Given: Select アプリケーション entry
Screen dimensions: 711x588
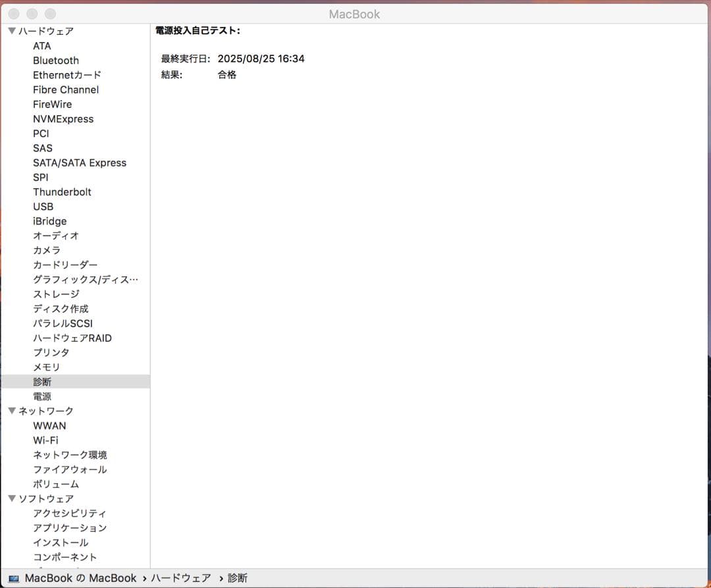Looking at the screenshot, I should coord(70,527).
